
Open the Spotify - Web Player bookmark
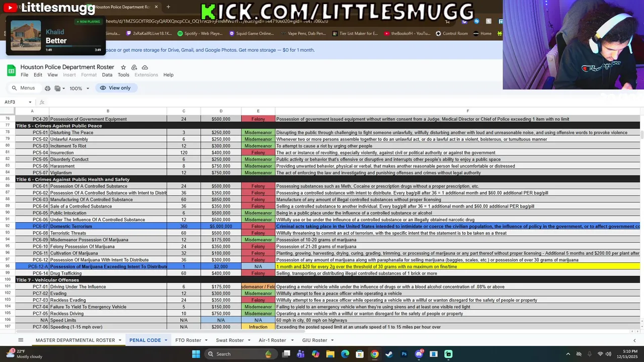click(x=200, y=34)
